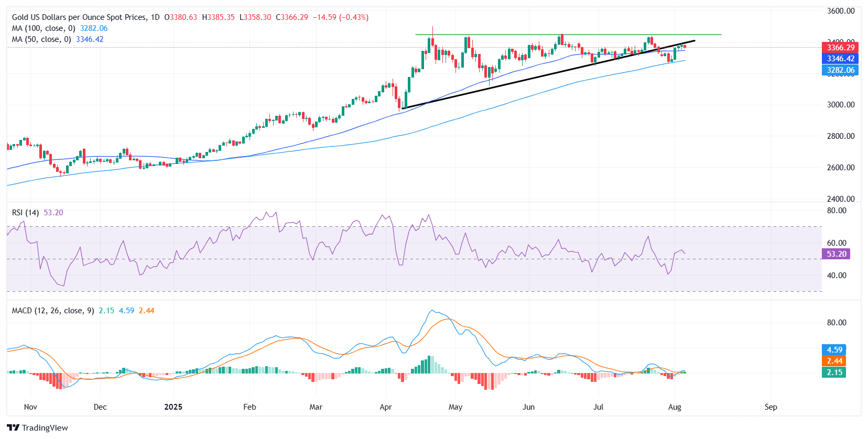Image resolution: width=868 pixels, height=439 pixels.
Task: Select the MA (100, close, 0) legend
Action: pyautogui.click(x=44, y=28)
